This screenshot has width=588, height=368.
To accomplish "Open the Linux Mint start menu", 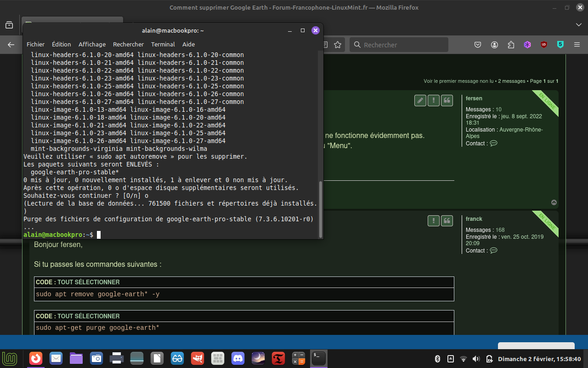I will tap(10, 358).
